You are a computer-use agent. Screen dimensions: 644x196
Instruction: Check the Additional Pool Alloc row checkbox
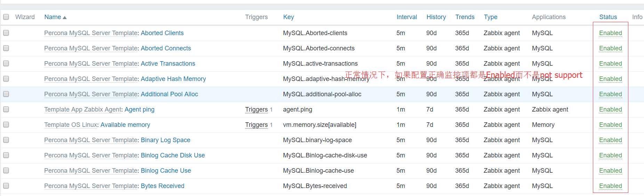click(6, 94)
